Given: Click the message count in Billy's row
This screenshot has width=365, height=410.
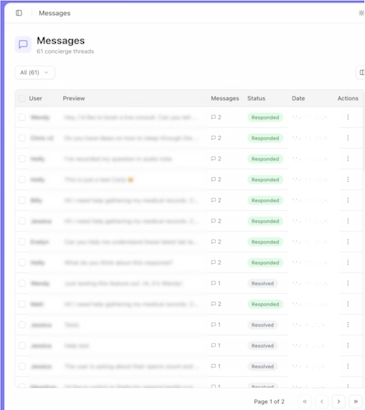Looking at the screenshot, I should point(216,200).
